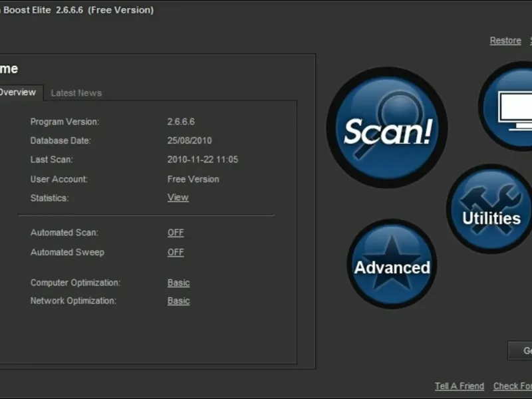The height and width of the screenshot is (399, 532).
Task: Toggle Automated Sweep OFF link
Action: click(x=176, y=253)
